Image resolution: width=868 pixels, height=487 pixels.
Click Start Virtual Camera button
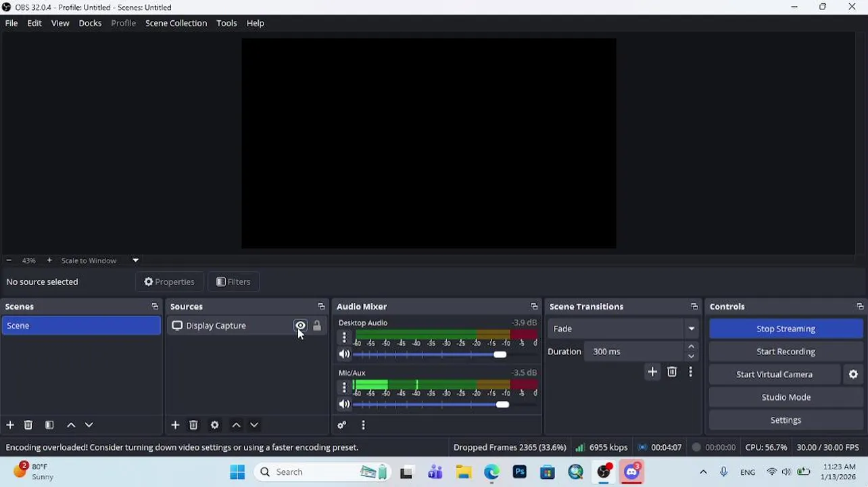pos(774,374)
